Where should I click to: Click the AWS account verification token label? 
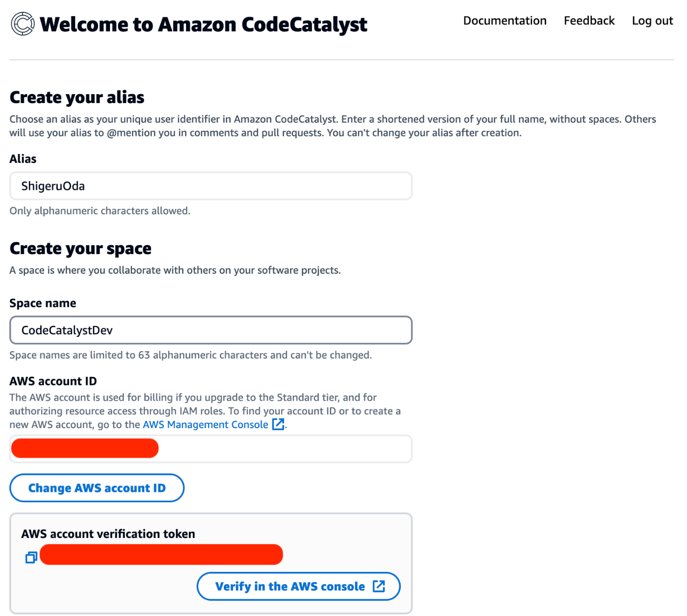108,534
